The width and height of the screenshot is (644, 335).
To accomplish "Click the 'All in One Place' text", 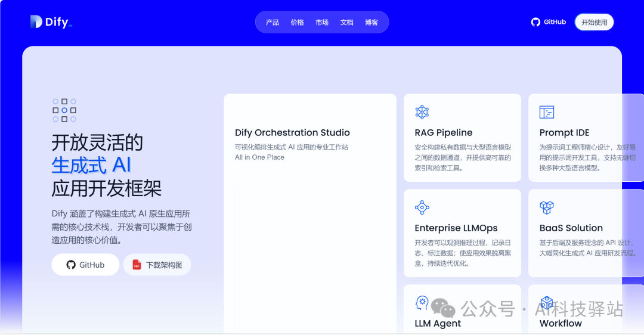I will [x=259, y=157].
